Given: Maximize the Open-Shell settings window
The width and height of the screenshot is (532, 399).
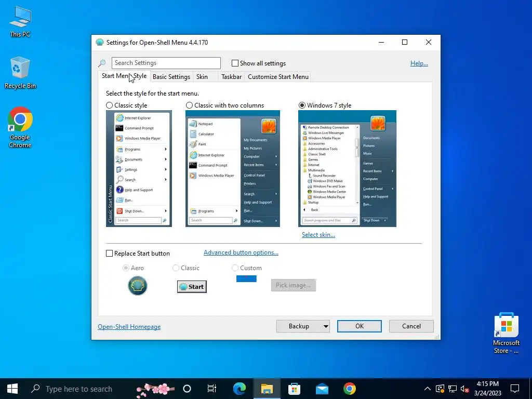Looking at the screenshot, I should click(x=404, y=43).
